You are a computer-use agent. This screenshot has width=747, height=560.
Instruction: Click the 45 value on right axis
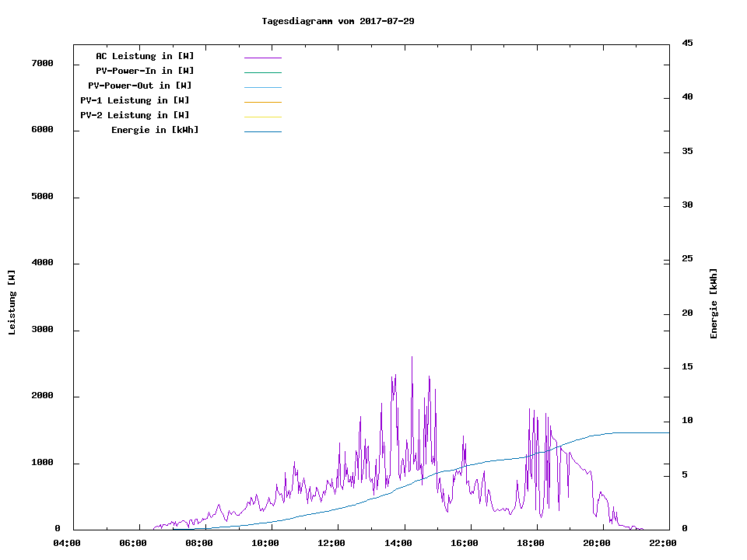point(687,43)
